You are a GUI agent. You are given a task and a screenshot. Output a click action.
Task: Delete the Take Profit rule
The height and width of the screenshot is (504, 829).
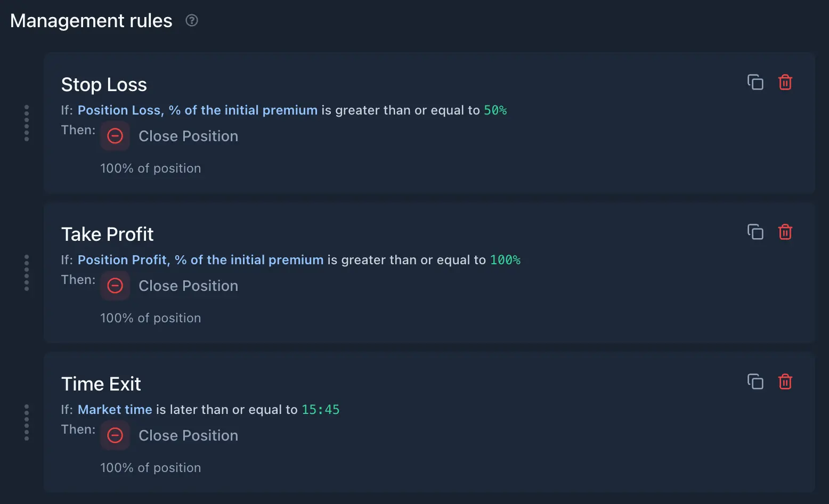click(785, 232)
